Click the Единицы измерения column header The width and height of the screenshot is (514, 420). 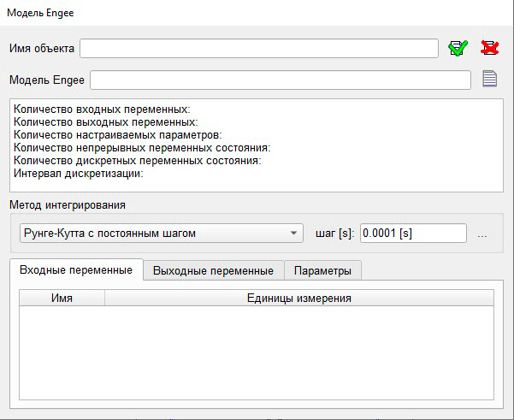299,298
